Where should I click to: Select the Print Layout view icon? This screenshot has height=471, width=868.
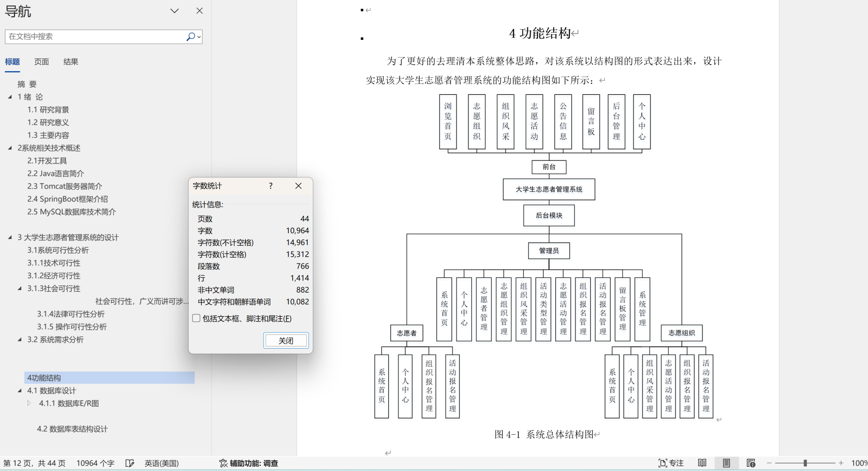pyautogui.click(x=726, y=463)
